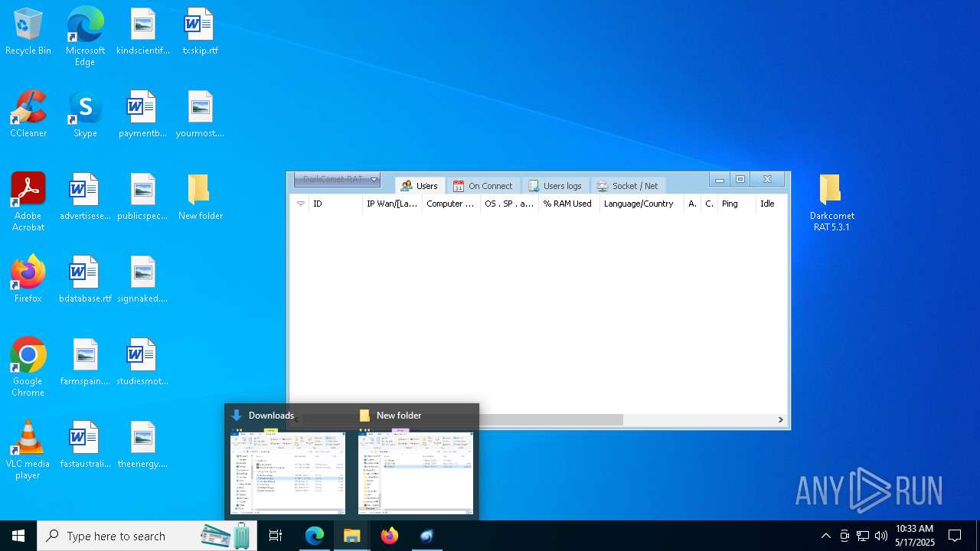Image resolution: width=980 pixels, height=551 pixels.
Task: Open the Users logs tab
Action: pos(555,186)
